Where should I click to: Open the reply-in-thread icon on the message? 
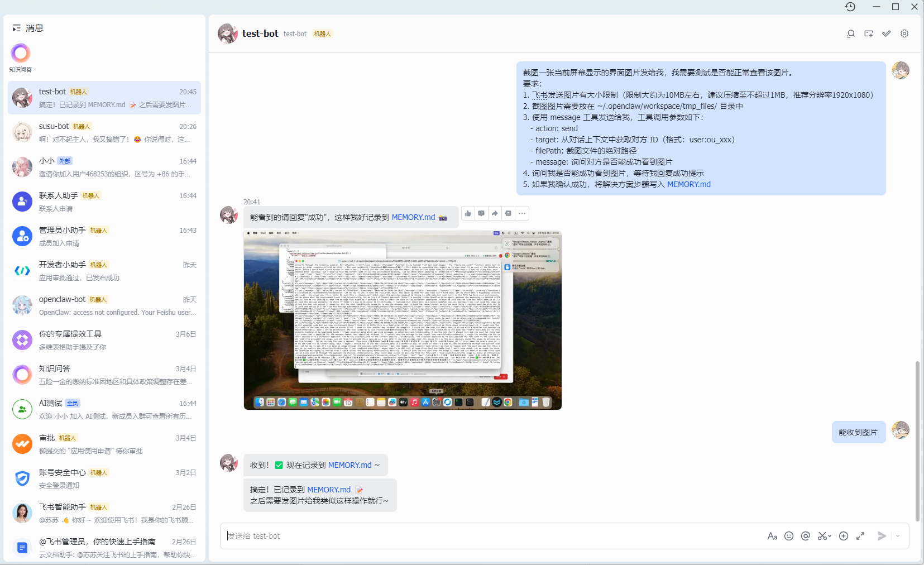coord(481,213)
